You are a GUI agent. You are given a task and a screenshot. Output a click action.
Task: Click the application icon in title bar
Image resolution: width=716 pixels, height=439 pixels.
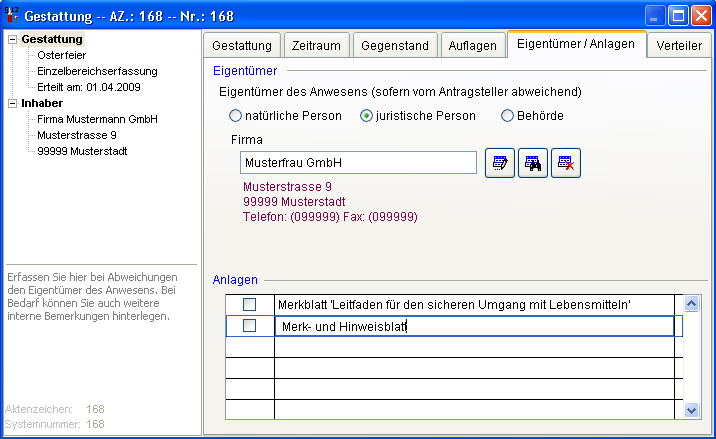click(x=11, y=16)
